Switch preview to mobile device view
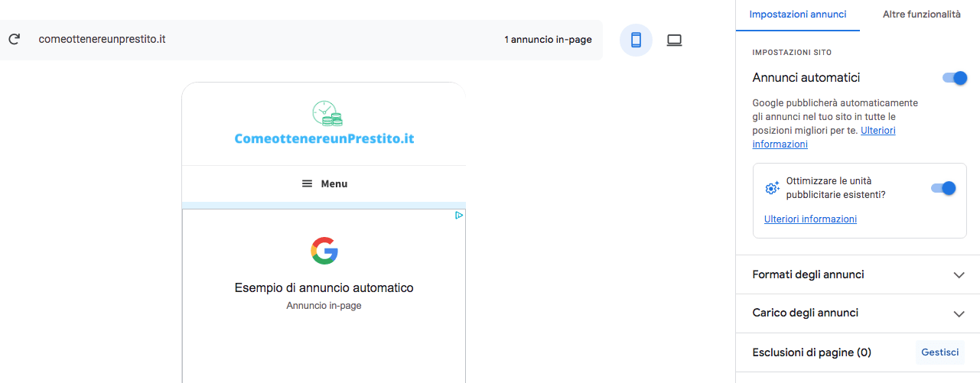Screen dimensions: 980x383 tap(636, 40)
